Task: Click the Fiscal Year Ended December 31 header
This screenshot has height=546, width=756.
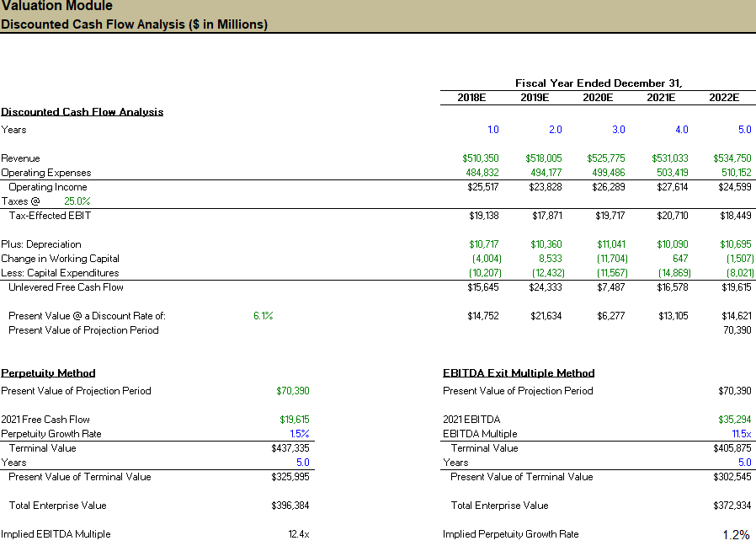Action: coord(598,83)
